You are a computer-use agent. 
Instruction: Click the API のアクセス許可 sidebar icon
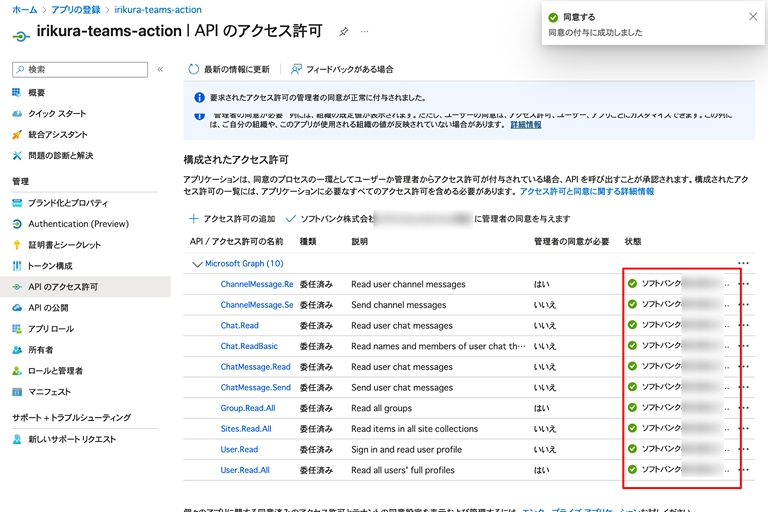pos(17,287)
